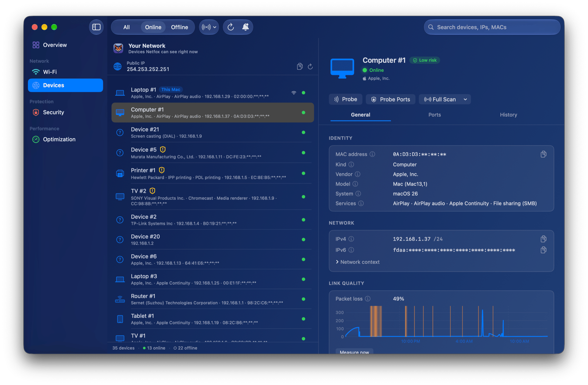Viewport: 588px width, 385px height.
Task: Click the search devices field
Action: [492, 27]
